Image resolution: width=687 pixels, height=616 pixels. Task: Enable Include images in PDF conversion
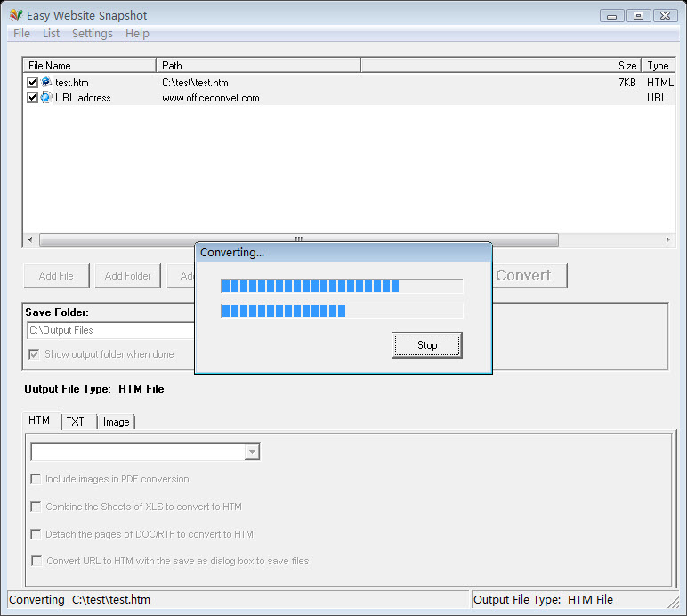click(36, 479)
